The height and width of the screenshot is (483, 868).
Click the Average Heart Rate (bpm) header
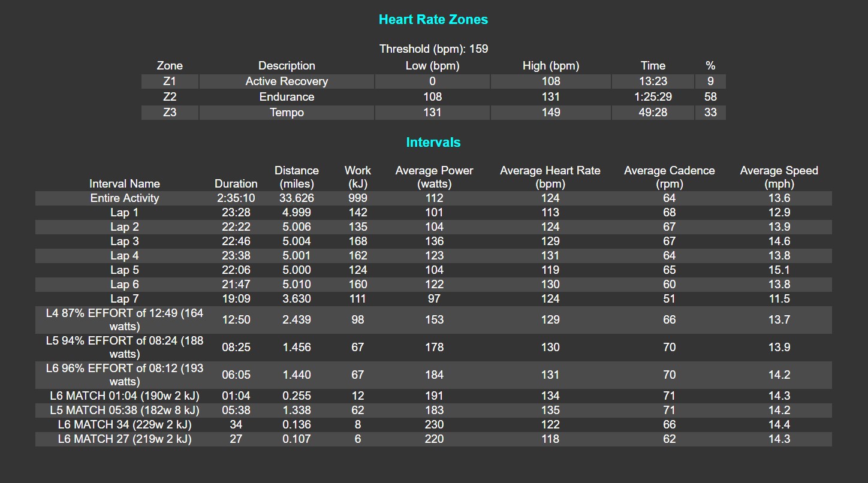click(x=550, y=177)
